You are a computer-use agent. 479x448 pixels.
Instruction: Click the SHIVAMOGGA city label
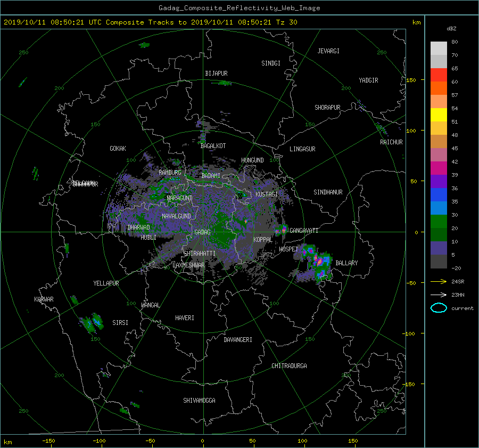(x=199, y=400)
